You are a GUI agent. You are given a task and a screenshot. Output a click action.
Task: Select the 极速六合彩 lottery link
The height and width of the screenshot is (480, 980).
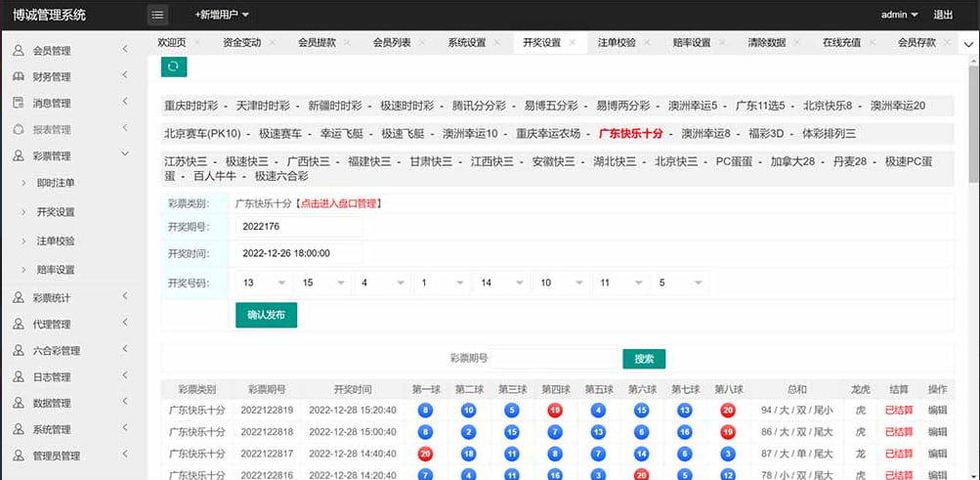click(x=281, y=176)
